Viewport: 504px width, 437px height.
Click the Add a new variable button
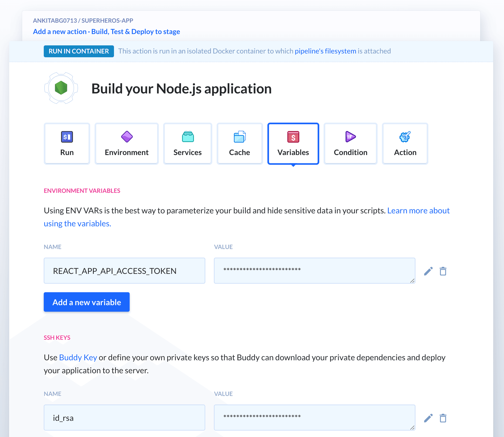click(86, 302)
